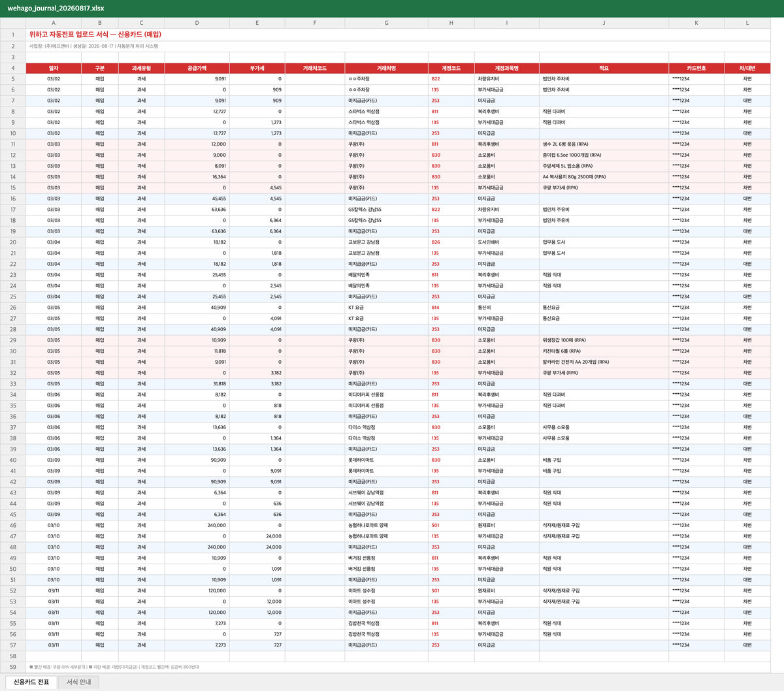Select the 통신비 account name cell

pyautogui.click(x=506, y=308)
